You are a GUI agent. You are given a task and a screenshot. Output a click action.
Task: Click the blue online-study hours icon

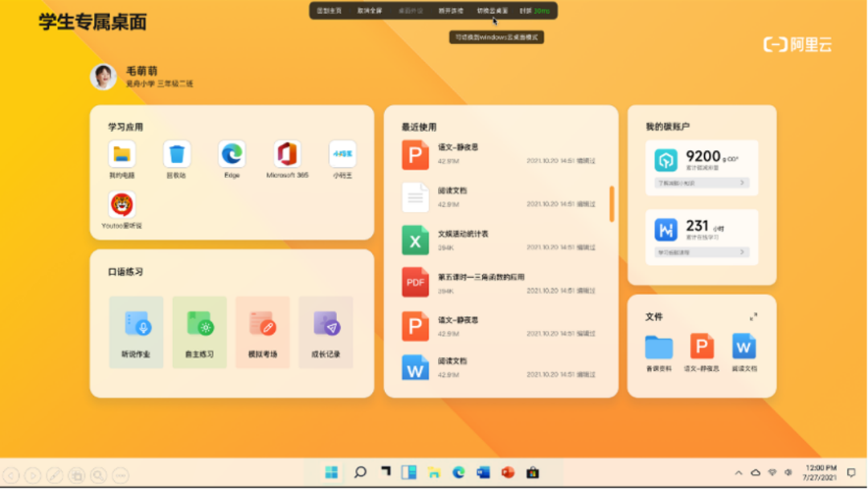pos(666,229)
